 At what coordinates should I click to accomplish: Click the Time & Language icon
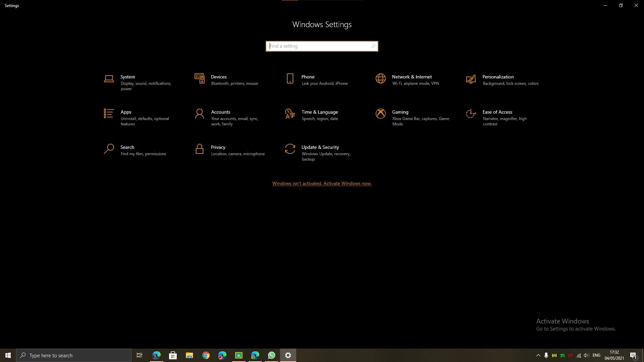point(290,114)
